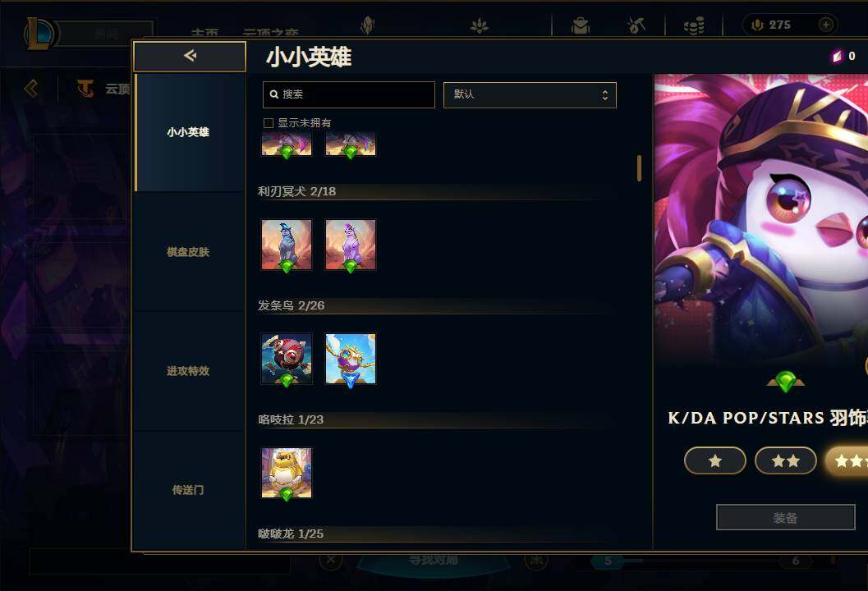Select the purple 利刃冥犬 little legend
The width and height of the screenshot is (868, 591).
pyautogui.click(x=351, y=245)
